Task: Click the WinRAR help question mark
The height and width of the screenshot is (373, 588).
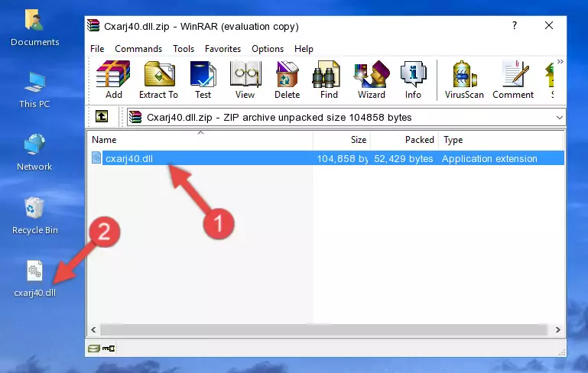Action: [515, 25]
